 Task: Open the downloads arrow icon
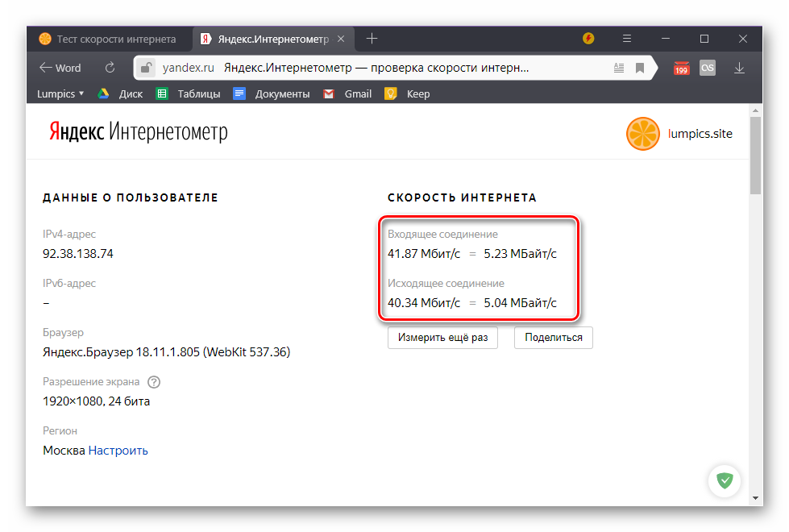(739, 69)
